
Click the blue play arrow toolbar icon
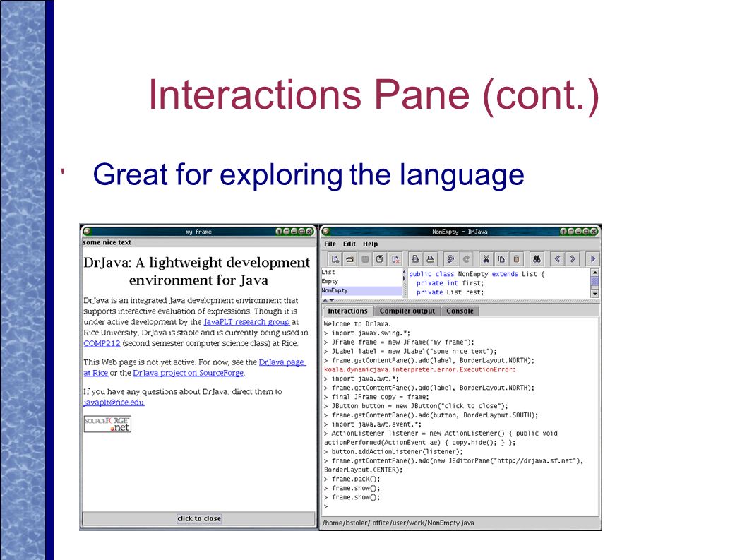click(592, 258)
